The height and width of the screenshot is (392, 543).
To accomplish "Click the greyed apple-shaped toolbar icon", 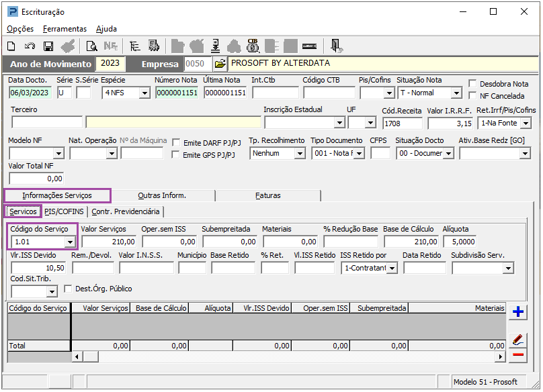I will pos(197,46).
